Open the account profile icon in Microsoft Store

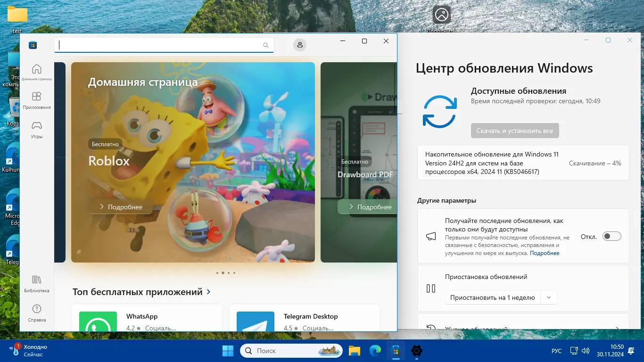(x=299, y=45)
